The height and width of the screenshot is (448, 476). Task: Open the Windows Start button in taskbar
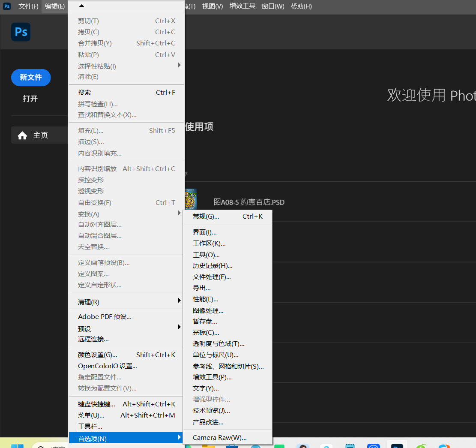[x=17, y=445]
